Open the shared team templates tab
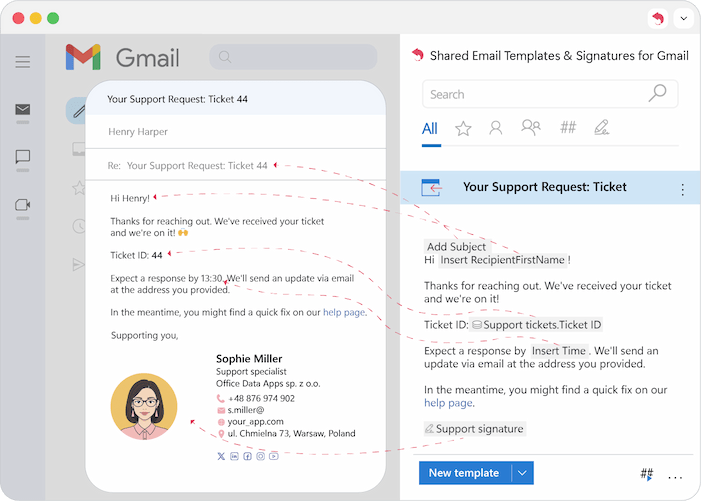The height and width of the screenshot is (501, 701). [531, 127]
